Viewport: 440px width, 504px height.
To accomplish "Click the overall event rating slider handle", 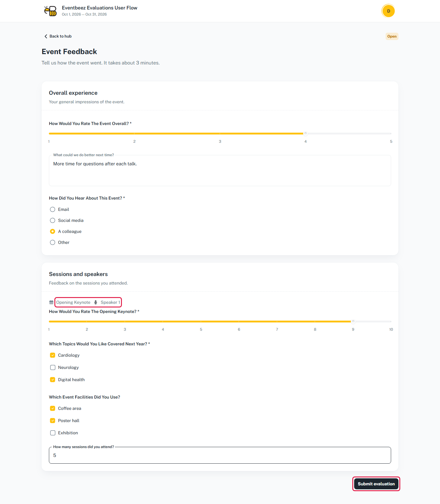I will (x=305, y=134).
